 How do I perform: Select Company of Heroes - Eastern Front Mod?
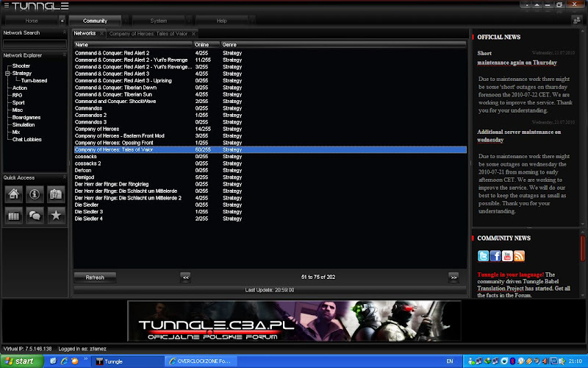(270, 135)
